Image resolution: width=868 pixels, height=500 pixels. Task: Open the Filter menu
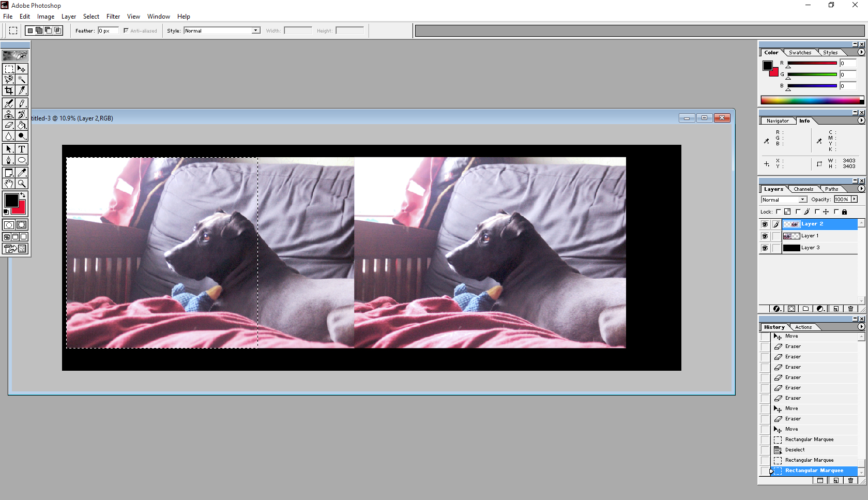click(113, 17)
